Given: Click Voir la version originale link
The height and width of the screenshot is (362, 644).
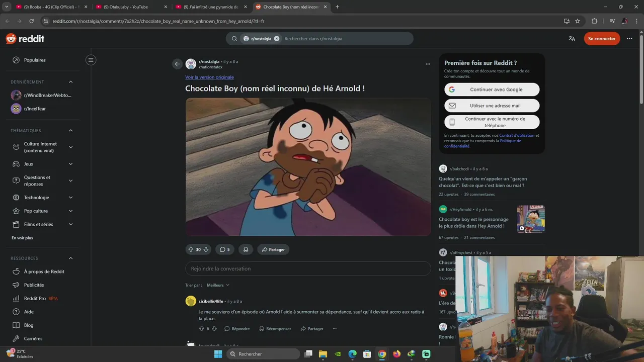Looking at the screenshot, I should tap(209, 77).
